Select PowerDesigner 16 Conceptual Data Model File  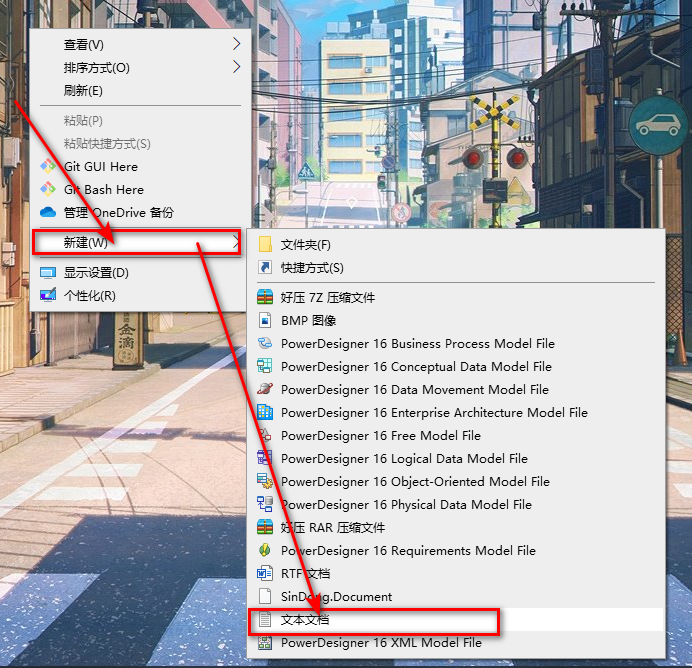tap(456, 366)
